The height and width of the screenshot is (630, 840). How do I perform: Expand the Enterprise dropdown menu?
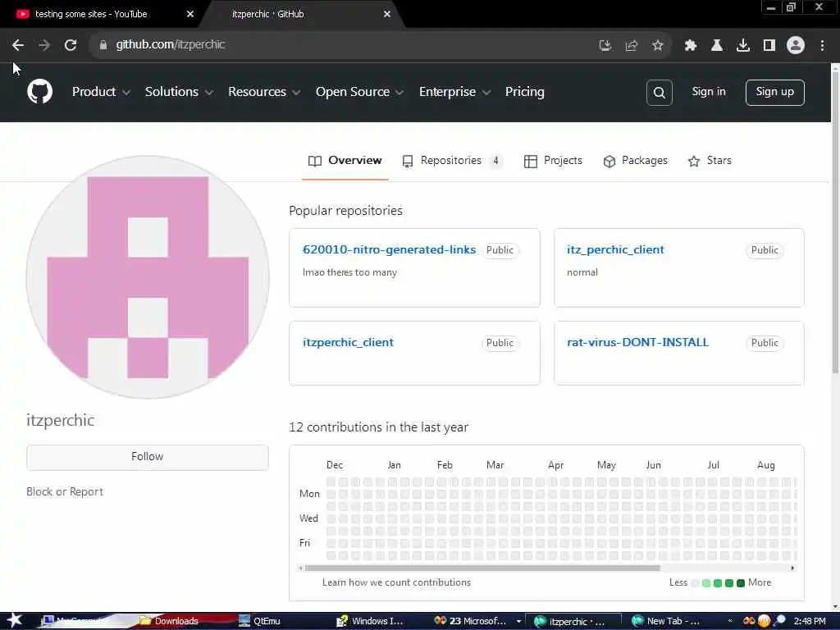tap(454, 92)
